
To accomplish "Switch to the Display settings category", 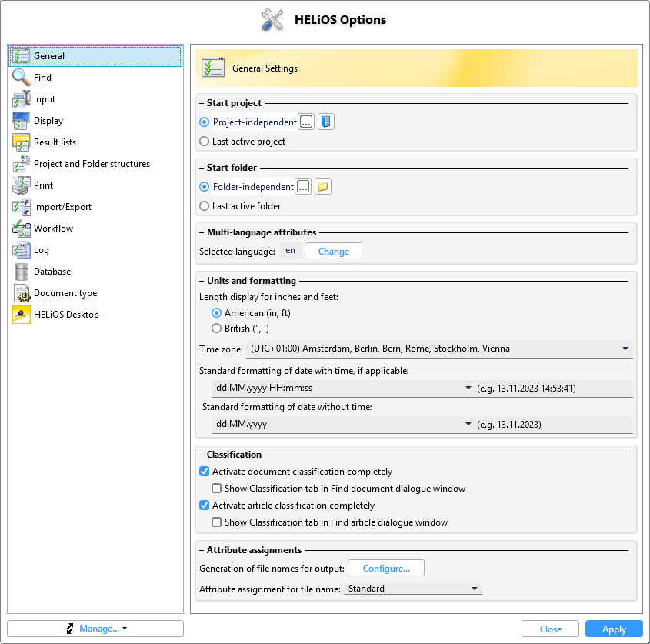I will (x=95, y=121).
